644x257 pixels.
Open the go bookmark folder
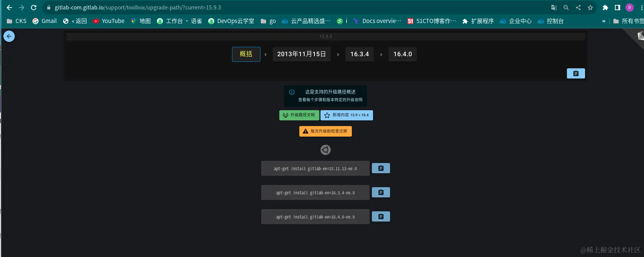click(x=268, y=21)
